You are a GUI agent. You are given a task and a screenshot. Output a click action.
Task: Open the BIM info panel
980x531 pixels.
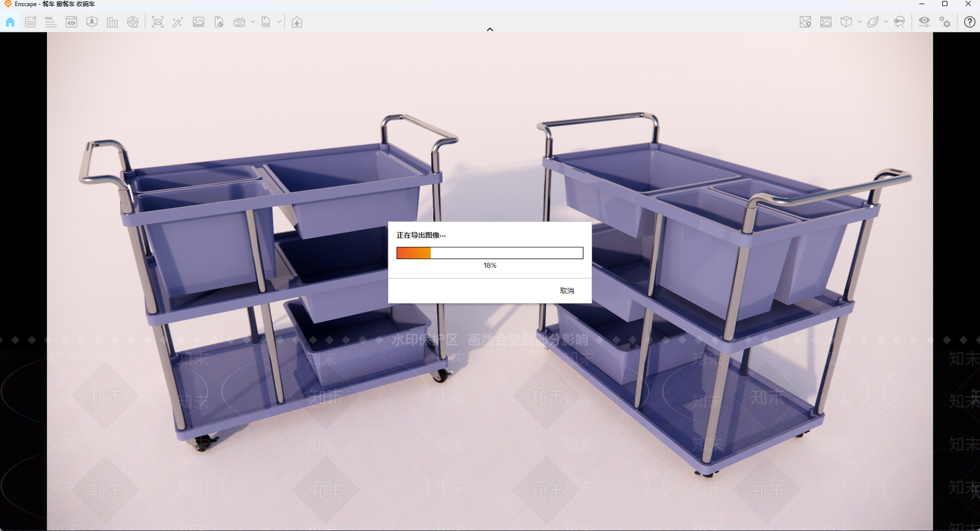coord(51,22)
